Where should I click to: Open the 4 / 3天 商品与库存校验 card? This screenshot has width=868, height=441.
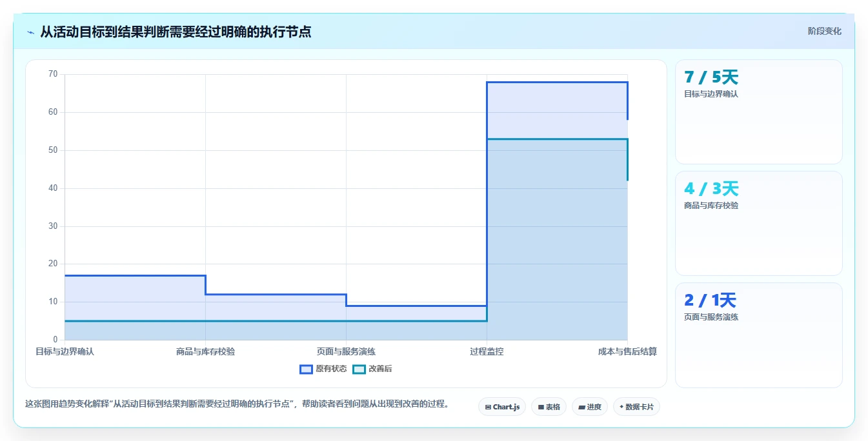click(759, 224)
